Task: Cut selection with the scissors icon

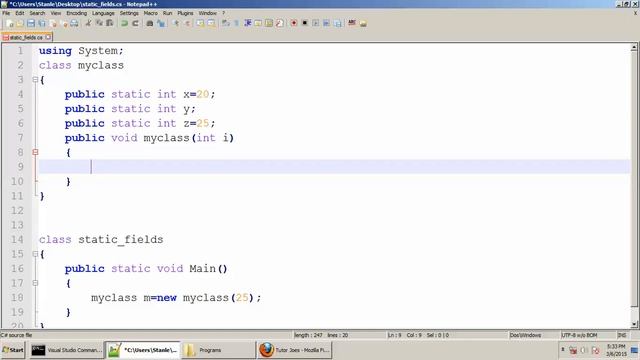Action: (x=88, y=23)
